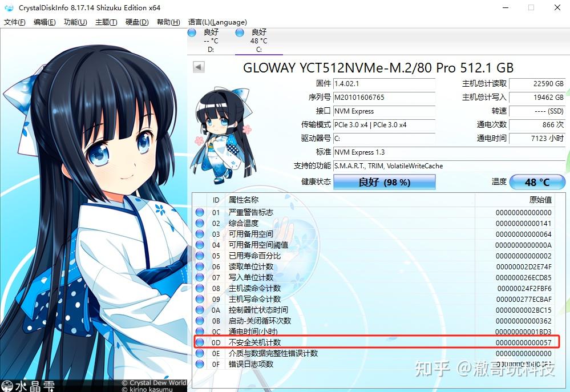Select the 综合温度 attribute row
Image resolution: width=570 pixels, height=392 pixels.
(x=374, y=223)
